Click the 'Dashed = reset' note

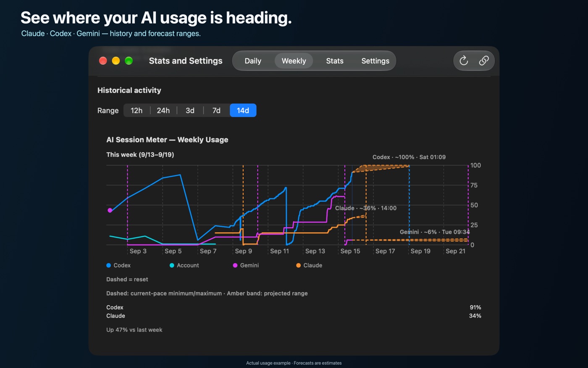click(127, 279)
